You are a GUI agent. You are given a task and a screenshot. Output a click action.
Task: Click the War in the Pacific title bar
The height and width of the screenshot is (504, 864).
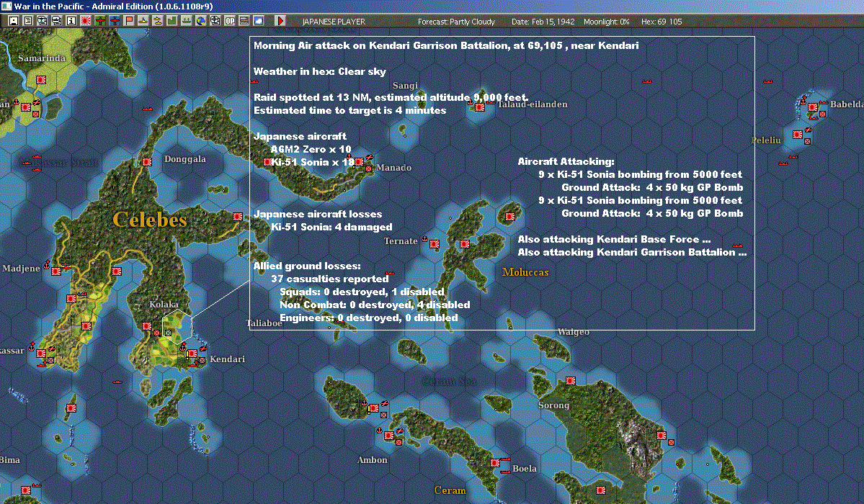(x=432, y=6)
